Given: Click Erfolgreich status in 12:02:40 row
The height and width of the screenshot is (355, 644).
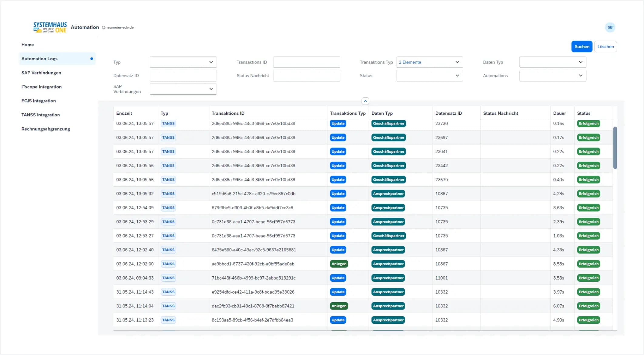Looking at the screenshot, I should tap(589, 250).
